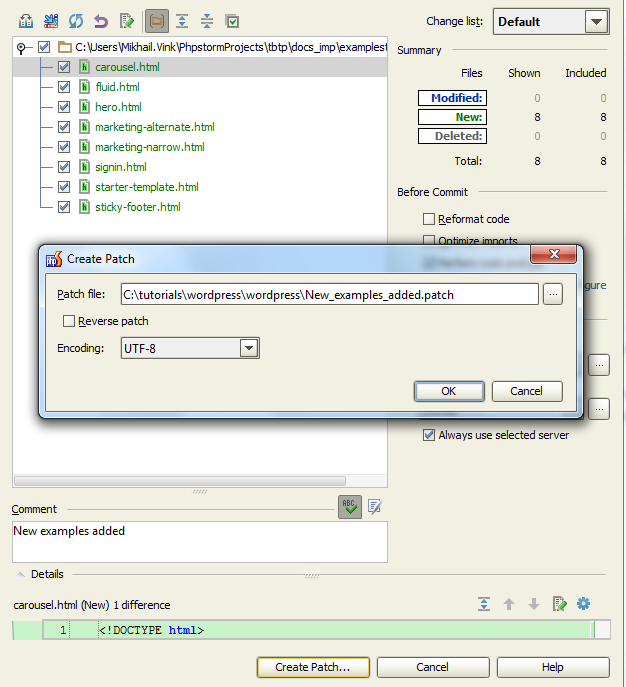The image size is (626, 687).
Task: Click the upper partially hidden ... button
Action: tap(599, 365)
